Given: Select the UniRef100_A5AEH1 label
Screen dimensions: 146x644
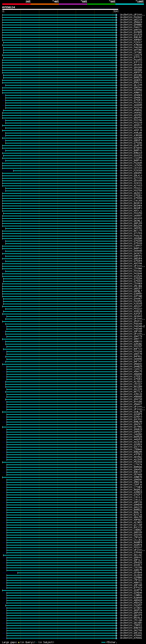Looking at the screenshot, I should point(131,110).
